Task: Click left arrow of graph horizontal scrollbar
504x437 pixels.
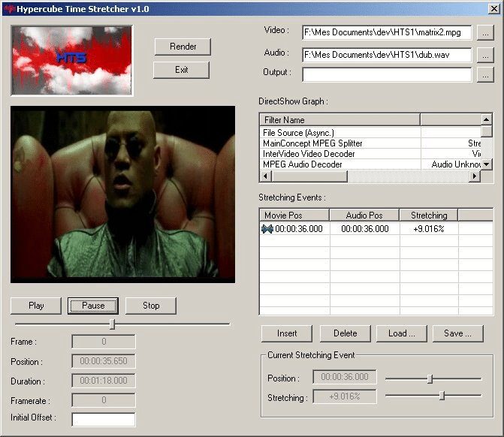Action: [x=265, y=176]
